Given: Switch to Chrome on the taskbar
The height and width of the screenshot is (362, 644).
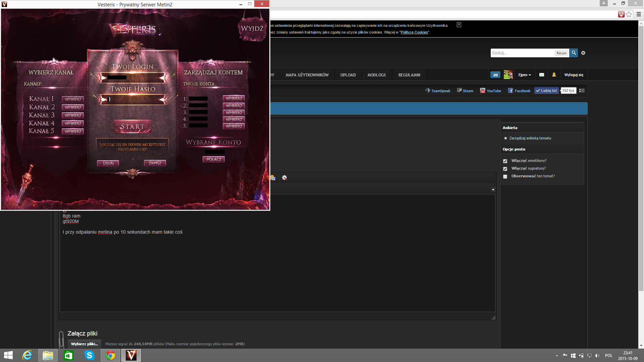Looking at the screenshot, I should coord(110,355).
